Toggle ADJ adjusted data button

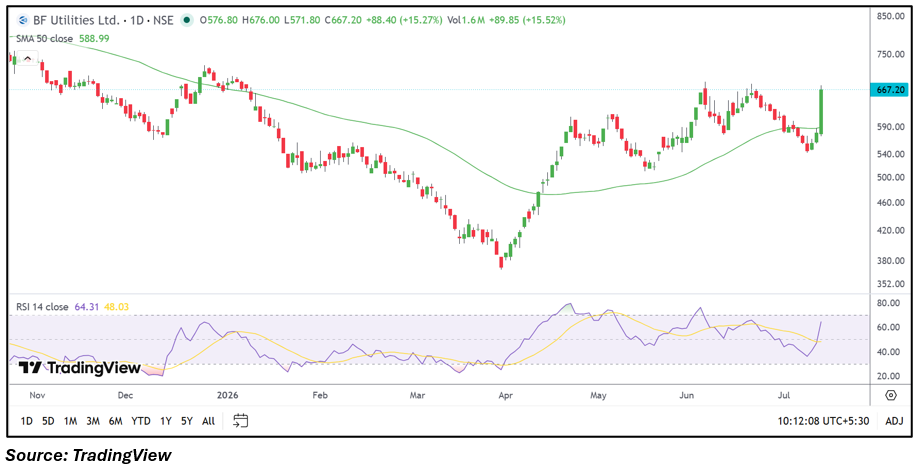point(894,421)
